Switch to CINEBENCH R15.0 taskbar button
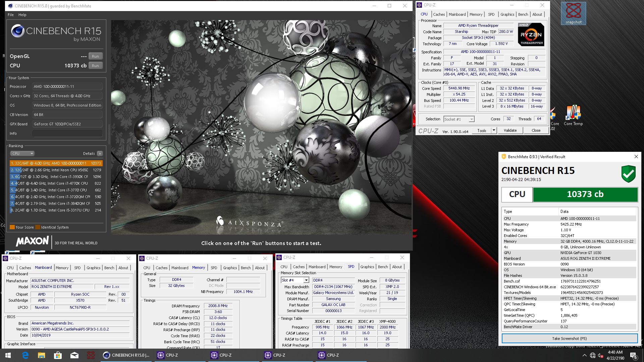The image size is (644, 362). tap(127, 355)
